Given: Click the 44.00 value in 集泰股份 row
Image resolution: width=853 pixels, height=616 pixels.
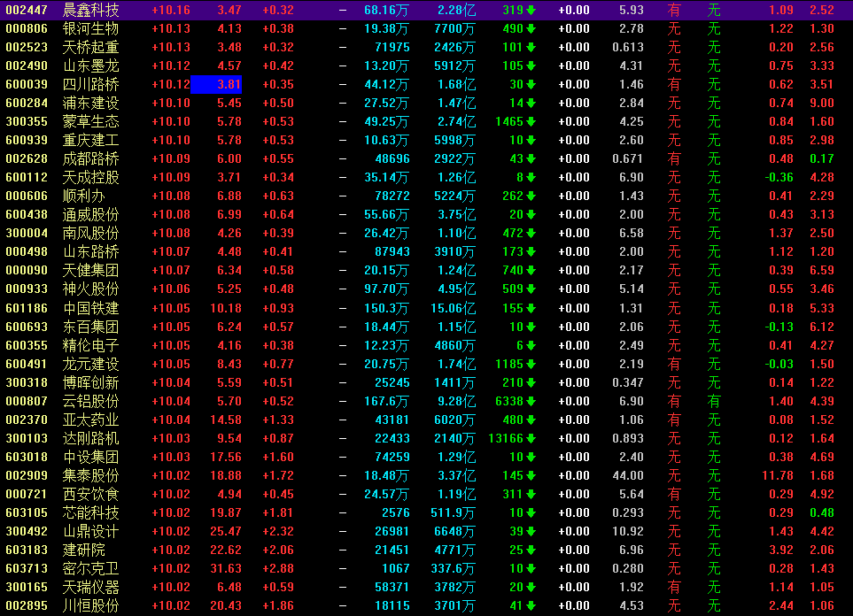Looking at the screenshot, I should coord(628,475).
